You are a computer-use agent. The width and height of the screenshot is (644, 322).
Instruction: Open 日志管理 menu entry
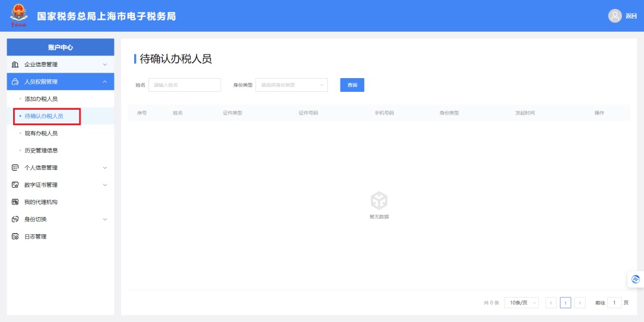coord(60,237)
